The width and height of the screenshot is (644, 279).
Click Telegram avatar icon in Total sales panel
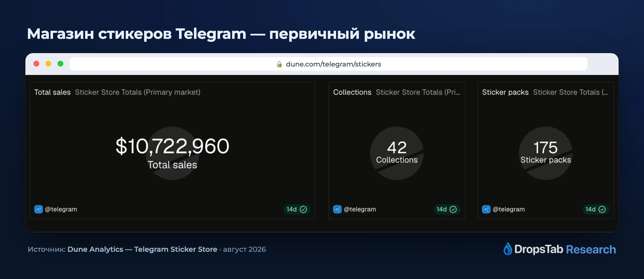coord(39,209)
